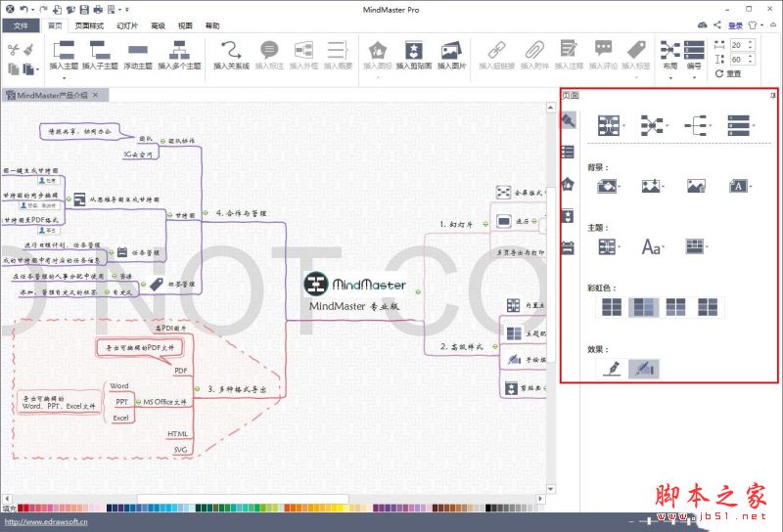Image resolution: width=783 pixels, height=532 pixels.
Task: Click the format painter brush icon
Action: 29,49
